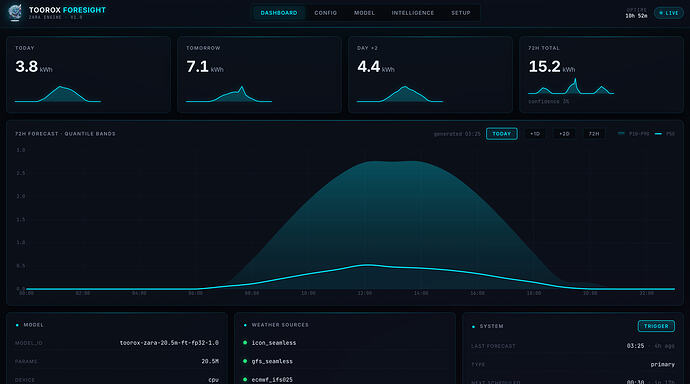This screenshot has width=690, height=384.
Task: Select the TODAY forecast range button
Action: (502, 134)
